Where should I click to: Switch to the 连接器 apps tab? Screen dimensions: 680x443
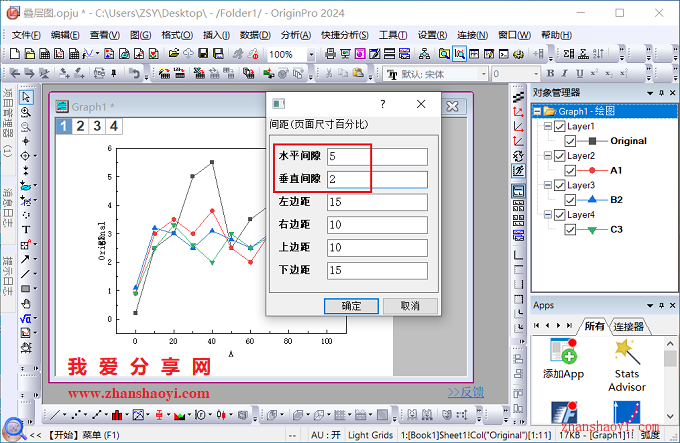628,326
